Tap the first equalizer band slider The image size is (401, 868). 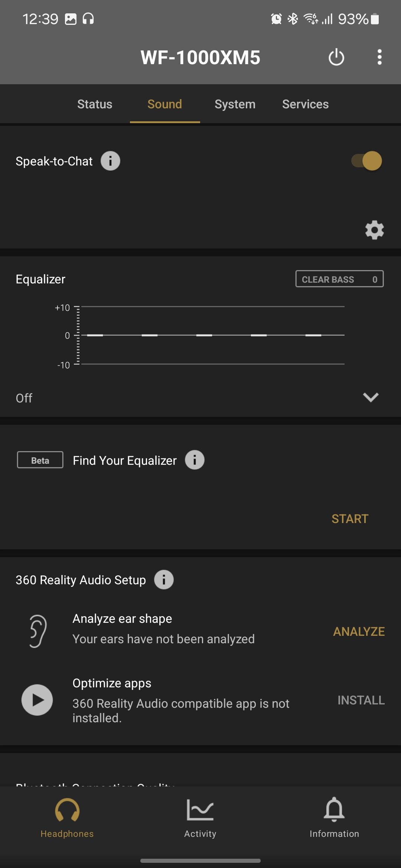[x=95, y=335]
